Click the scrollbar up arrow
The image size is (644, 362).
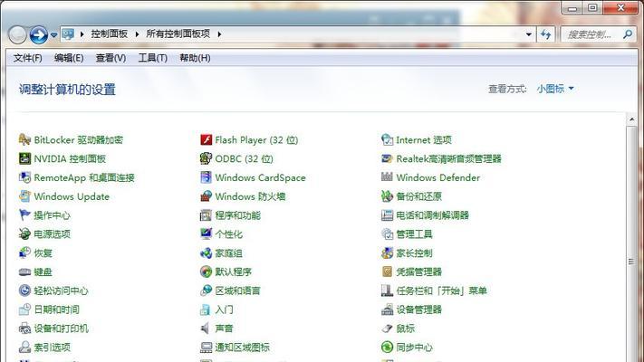pos(631,119)
